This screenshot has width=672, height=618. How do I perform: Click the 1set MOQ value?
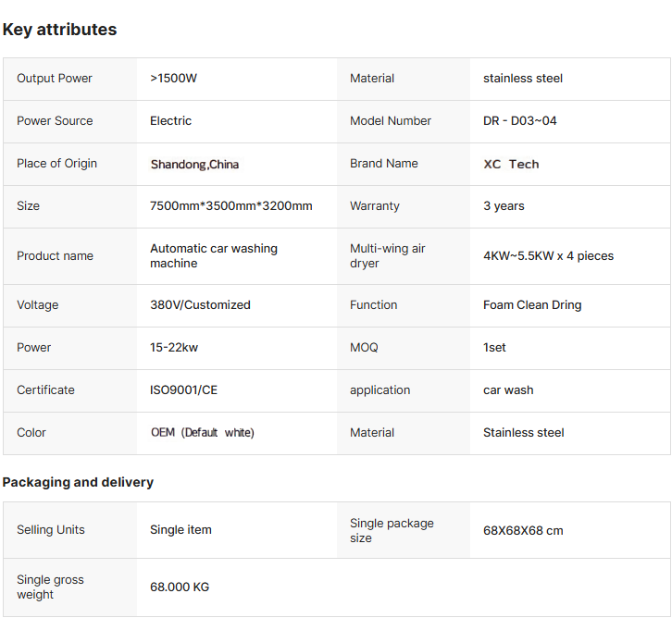(494, 348)
